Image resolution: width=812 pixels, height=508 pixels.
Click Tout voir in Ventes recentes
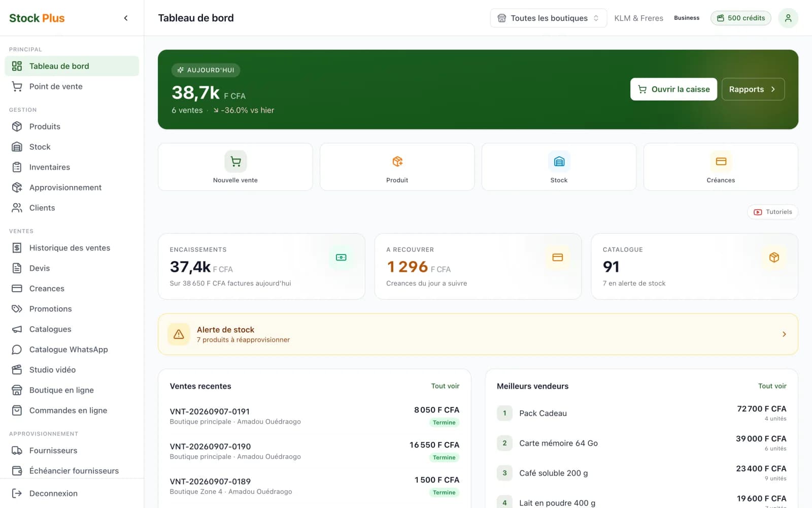(x=445, y=386)
